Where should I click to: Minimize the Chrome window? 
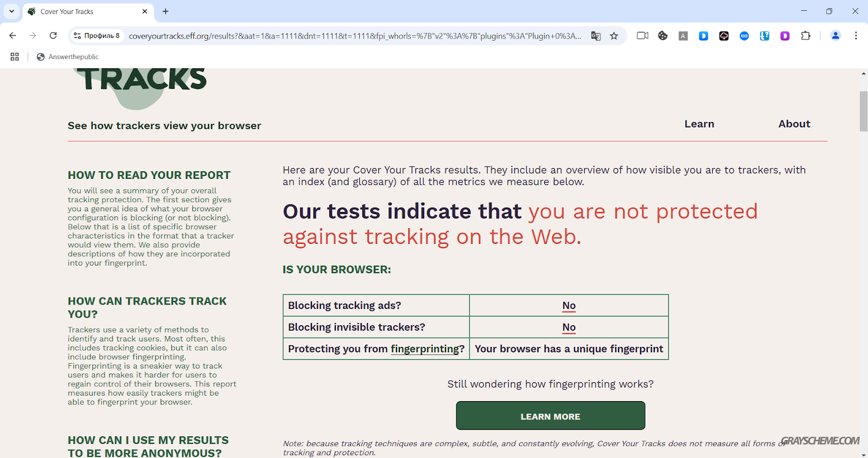[804, 11]
